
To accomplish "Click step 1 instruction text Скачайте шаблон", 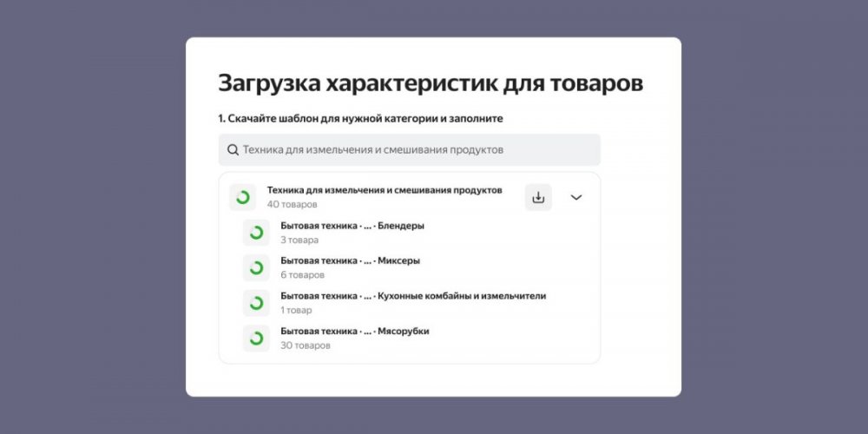I will pos(360,118).
